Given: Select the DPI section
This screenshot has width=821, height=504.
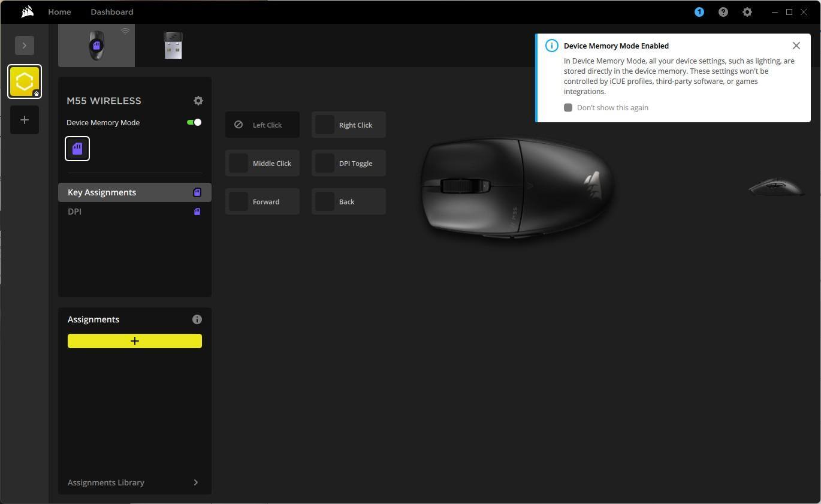Looking at the screenshot, I should tap(74, 212).
